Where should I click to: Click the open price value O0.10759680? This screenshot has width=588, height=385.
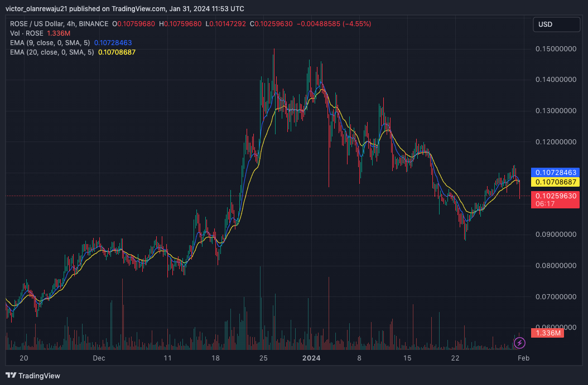(133, 23)
